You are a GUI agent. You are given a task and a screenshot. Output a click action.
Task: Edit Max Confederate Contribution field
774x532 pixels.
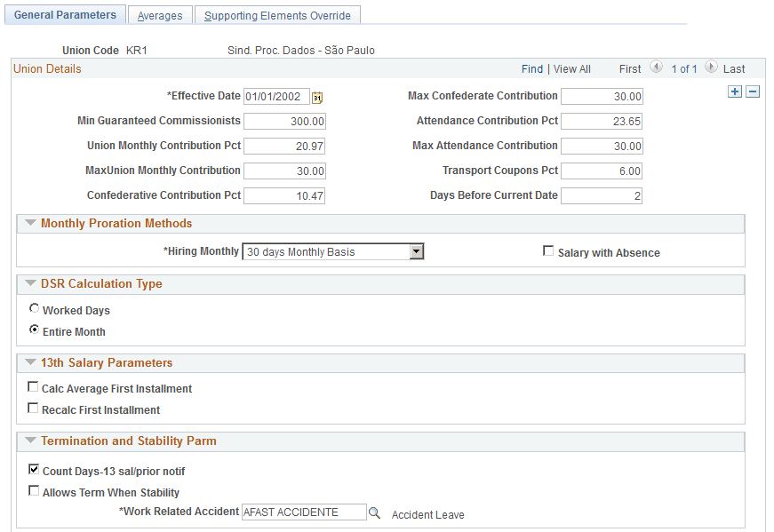coord(602,97)
